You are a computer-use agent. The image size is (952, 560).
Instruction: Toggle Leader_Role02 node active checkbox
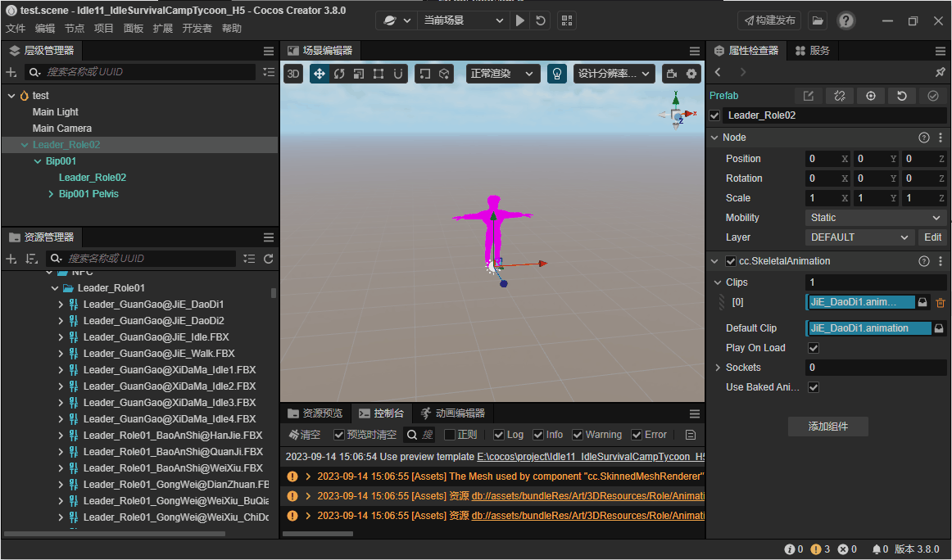pyautogui.click(x=714, y=115)
